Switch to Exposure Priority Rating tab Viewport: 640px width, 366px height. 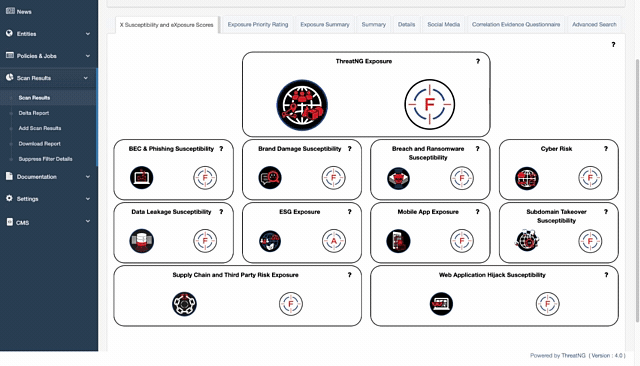(258, 24)
